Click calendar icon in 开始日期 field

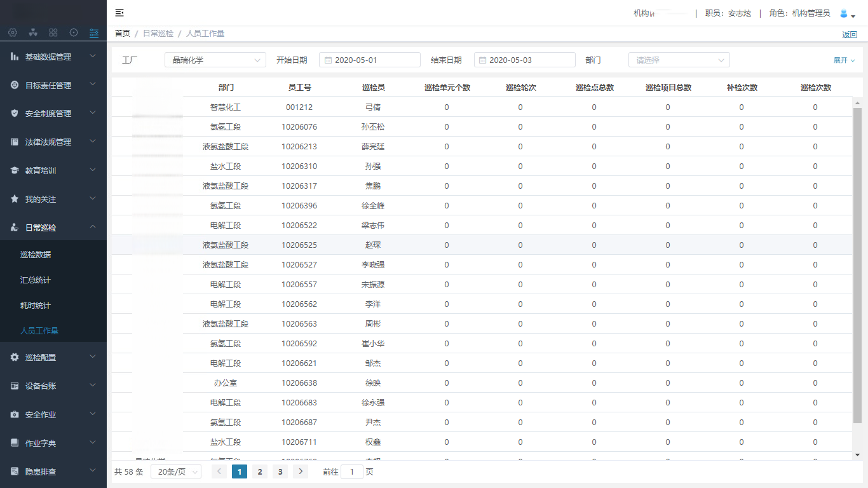[328, 60]
